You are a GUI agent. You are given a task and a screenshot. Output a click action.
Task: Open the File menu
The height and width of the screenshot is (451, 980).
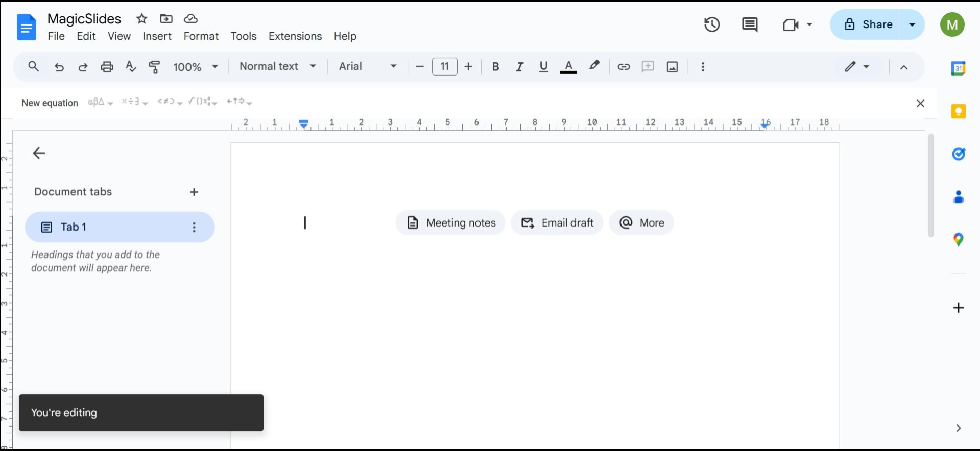pyautogui.click(x=56, y=36)
